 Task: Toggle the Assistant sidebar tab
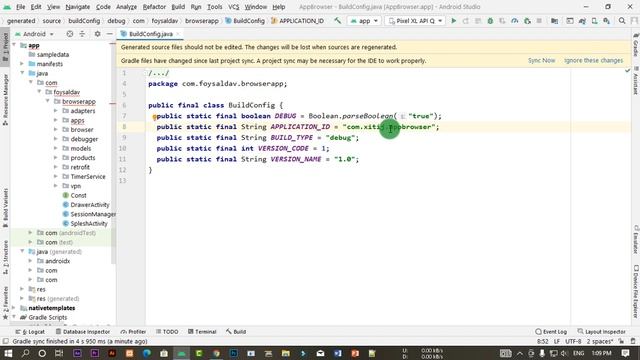(636, 81)
